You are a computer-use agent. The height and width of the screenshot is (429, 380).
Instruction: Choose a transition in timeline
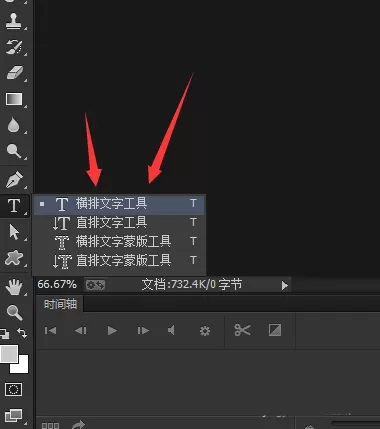(275, 330)
